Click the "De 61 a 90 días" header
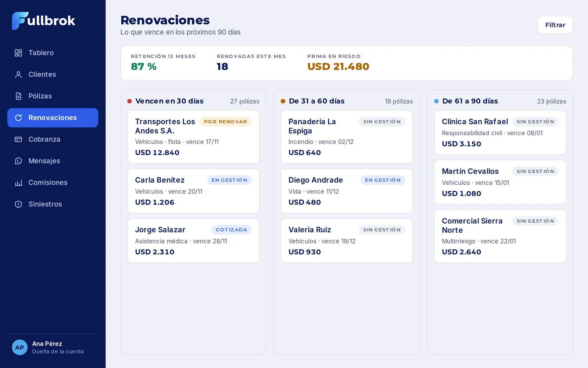The width and height of the screenshot is (588, 368). pyautogui.click(x=470, y=101)
